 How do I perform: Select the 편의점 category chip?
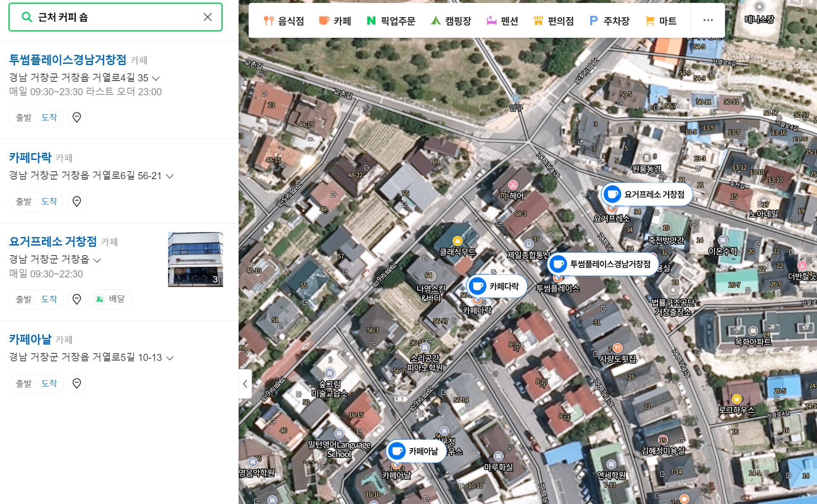pos(554,21)
